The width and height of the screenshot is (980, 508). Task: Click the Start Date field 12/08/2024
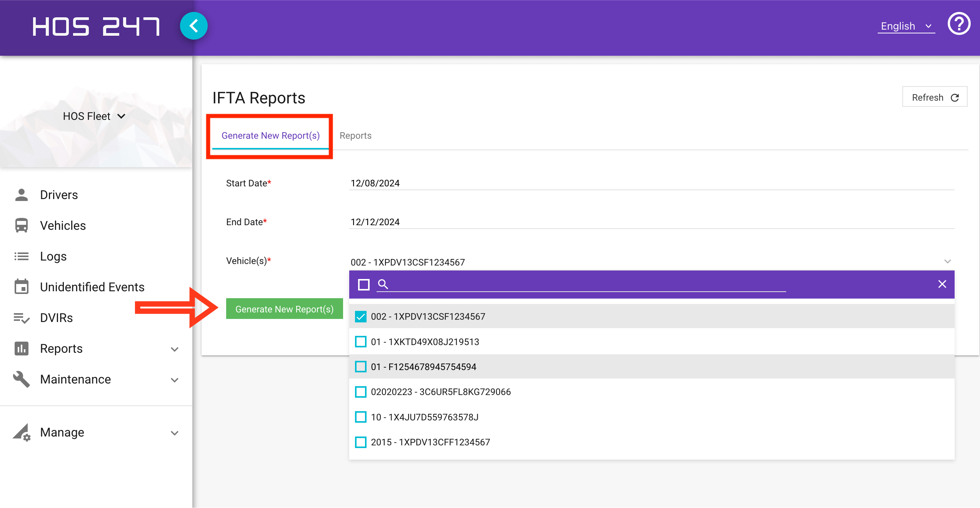pos(652,183)
